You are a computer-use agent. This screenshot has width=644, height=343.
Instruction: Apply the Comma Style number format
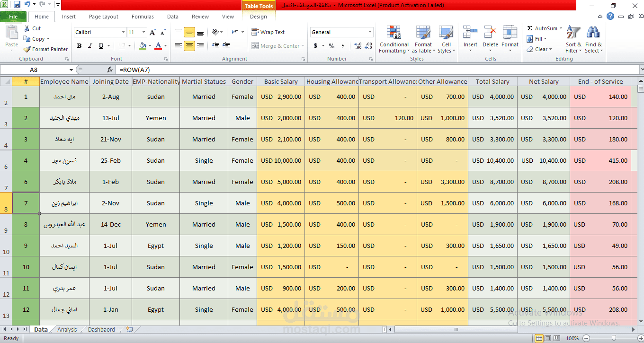pyautogui.click(x=343, y=46)
